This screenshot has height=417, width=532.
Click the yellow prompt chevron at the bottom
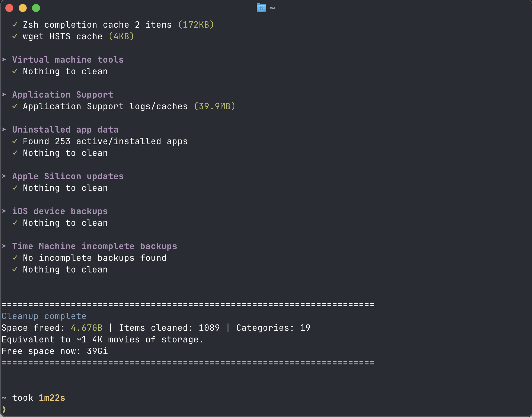4,409
